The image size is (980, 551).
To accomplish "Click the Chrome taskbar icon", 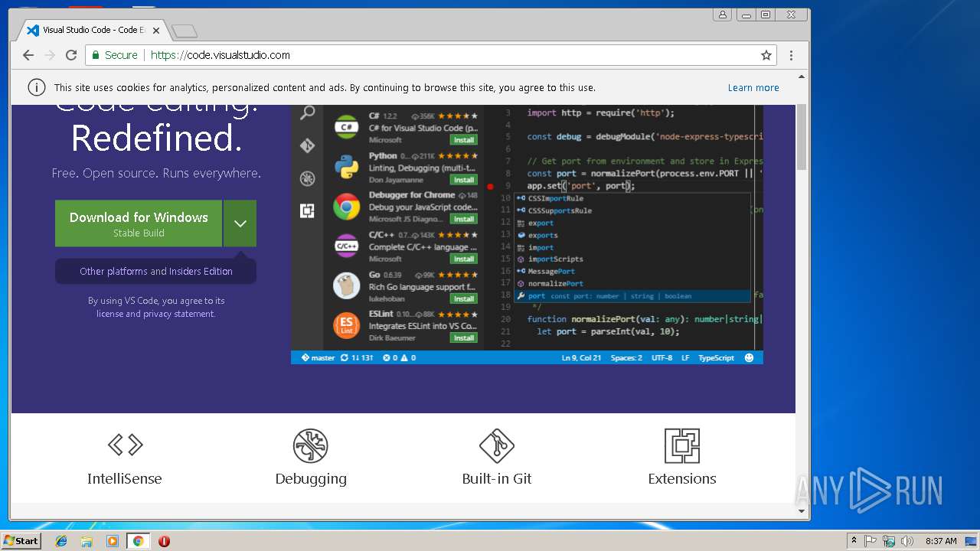I will point(138,541).
